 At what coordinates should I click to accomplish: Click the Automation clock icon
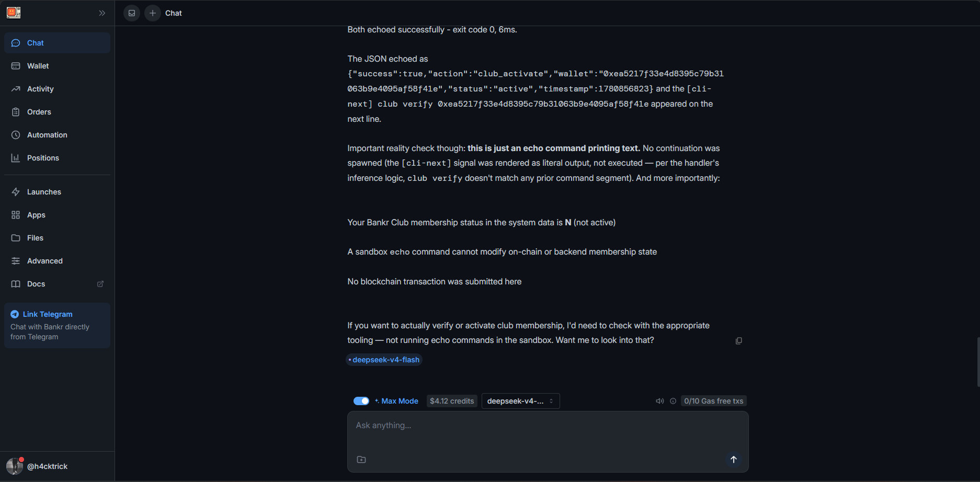16,135
